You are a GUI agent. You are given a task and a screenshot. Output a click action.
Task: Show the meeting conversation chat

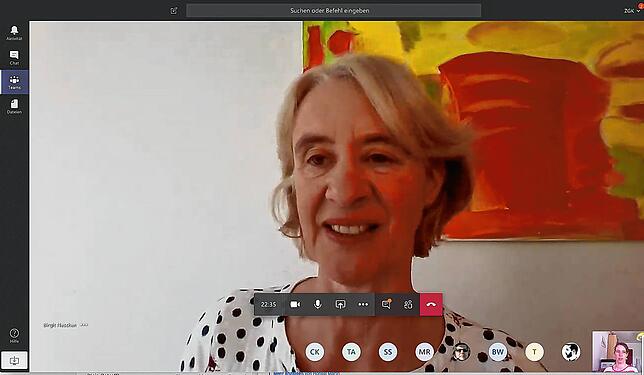coord(386,304)
